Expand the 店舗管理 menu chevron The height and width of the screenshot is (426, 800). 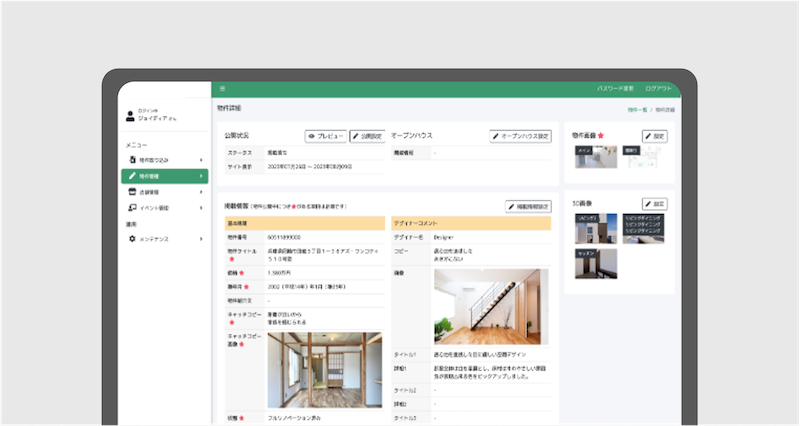(201, 192)
